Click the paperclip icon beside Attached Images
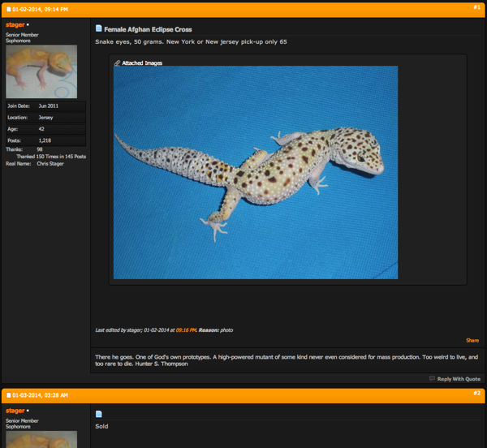Viewport: 487px width, 448px height. (x=117, y=63)
